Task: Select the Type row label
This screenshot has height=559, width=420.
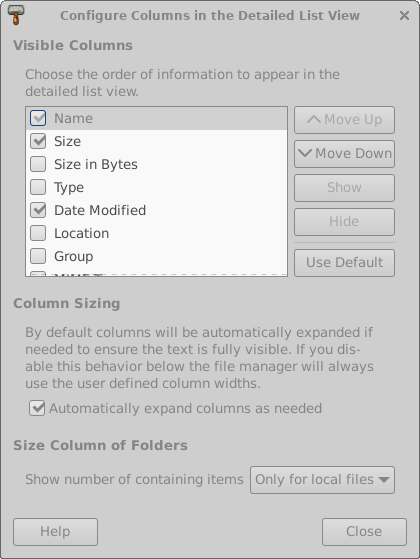Action: tap(69, 188)
